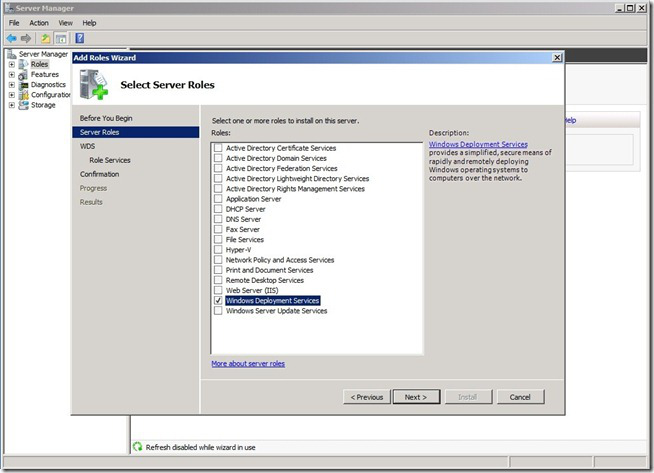Click the blue Help toolbar icon
The width and height of the screenshot is (654, 473).
pyautogui.click(x=79, y=38)
